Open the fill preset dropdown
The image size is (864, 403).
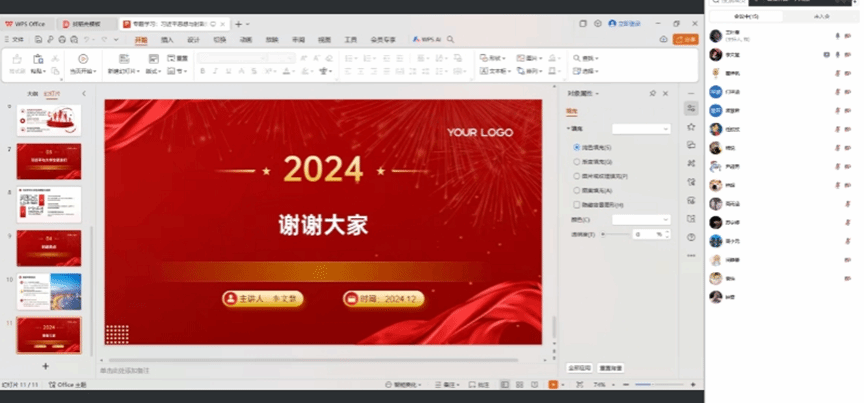click(x=641, y=129)
